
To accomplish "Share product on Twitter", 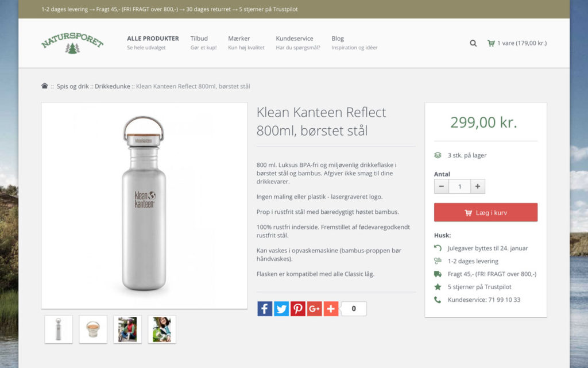I will tap(281, 309).
